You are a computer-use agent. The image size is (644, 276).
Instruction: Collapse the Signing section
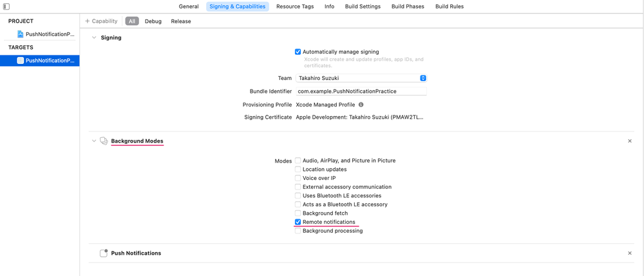tap(94, 38)
